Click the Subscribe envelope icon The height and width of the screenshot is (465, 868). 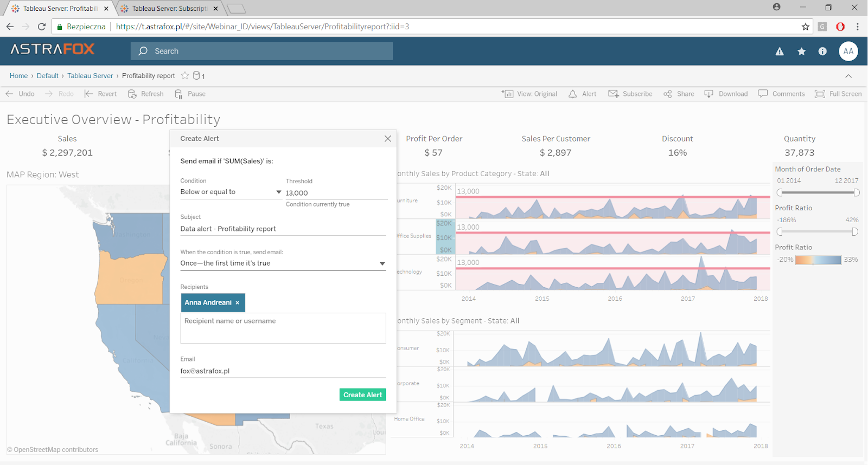[x=614, y=94]
